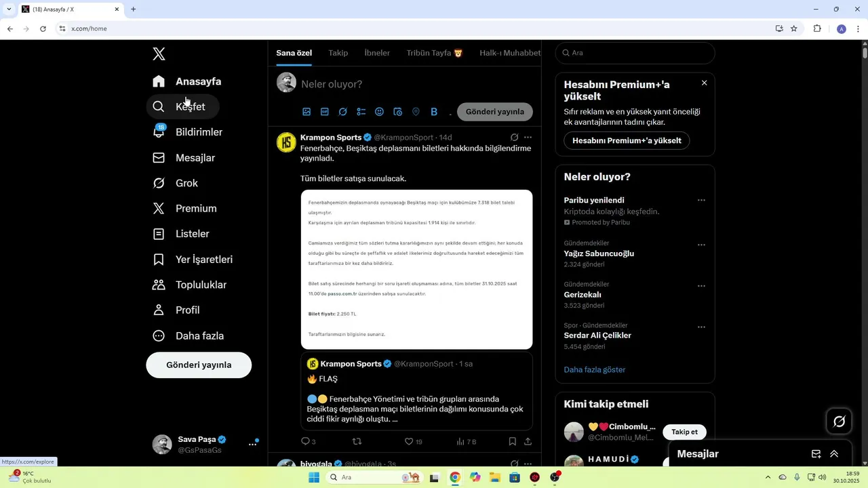
Task: Open File Explorer from taskbar
Action: click(495, 477)
